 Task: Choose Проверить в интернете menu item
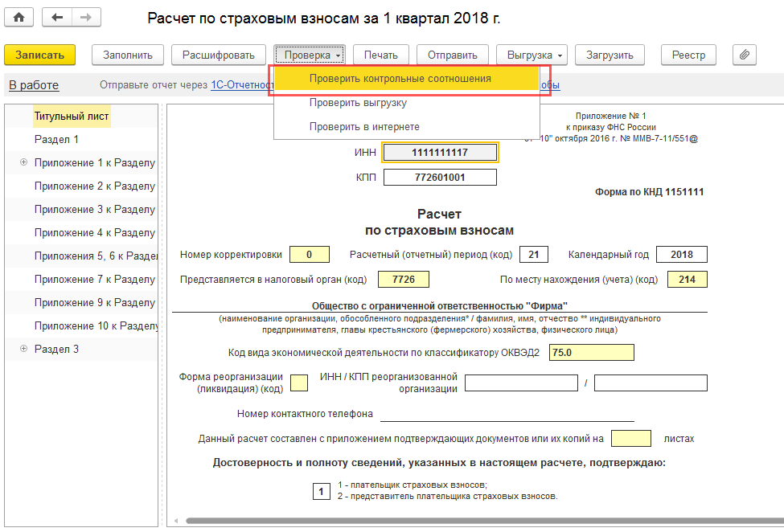click(407, 126)
